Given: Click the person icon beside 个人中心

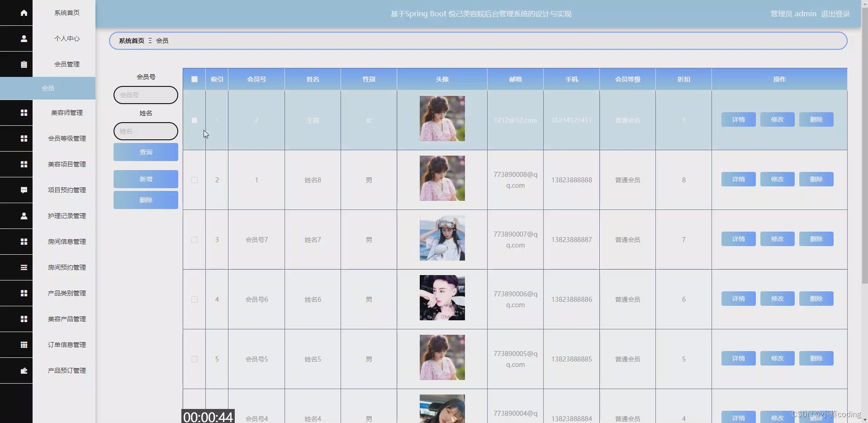Looking at the screenshot, I should [24, 38].
